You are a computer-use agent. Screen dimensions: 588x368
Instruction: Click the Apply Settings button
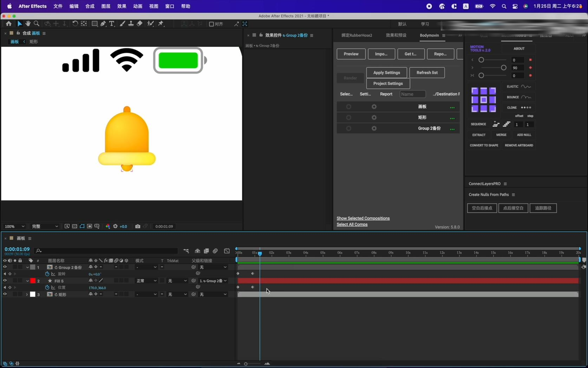386,73
